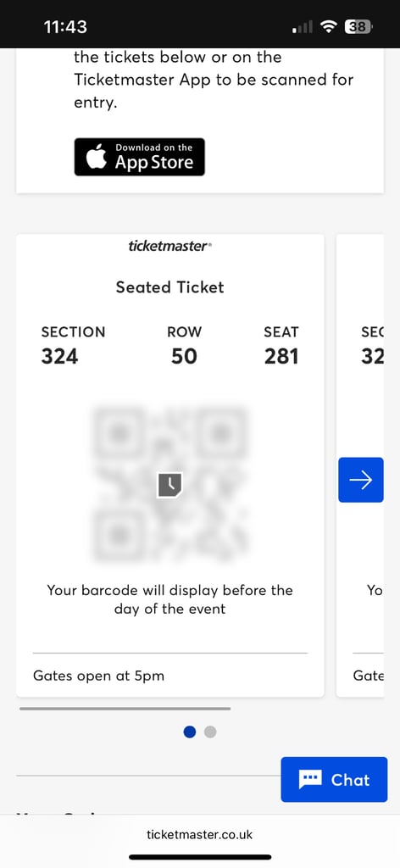400x868 pixels.
Task: Select the first carousel page dot
Action: 190,732
